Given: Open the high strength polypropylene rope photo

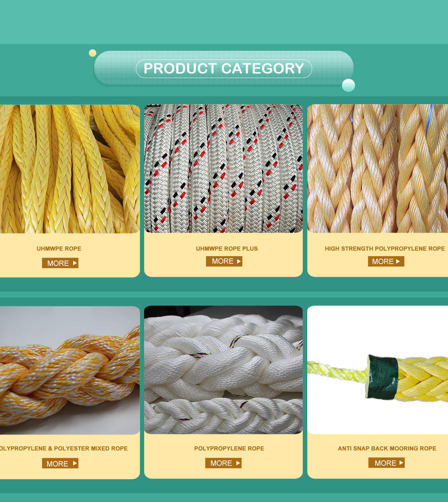Looking at the screenshot, I should 377,168.
